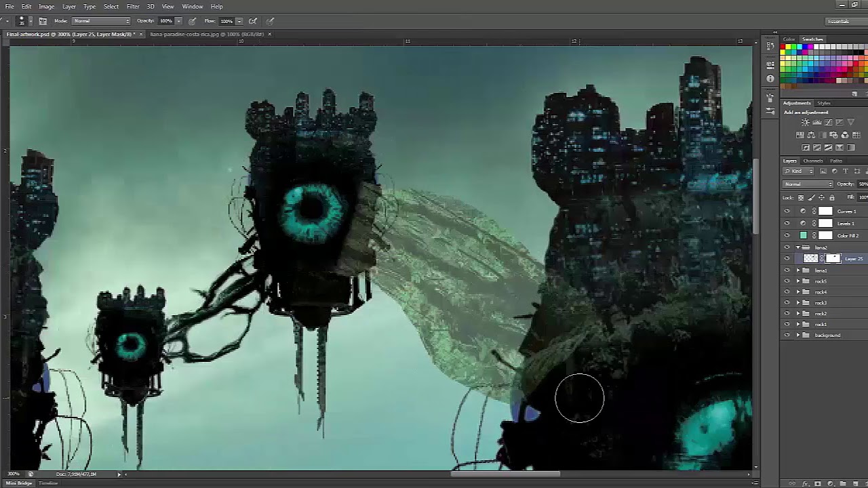Toggle the Brush panel icon in options bar

click(43, 21)
